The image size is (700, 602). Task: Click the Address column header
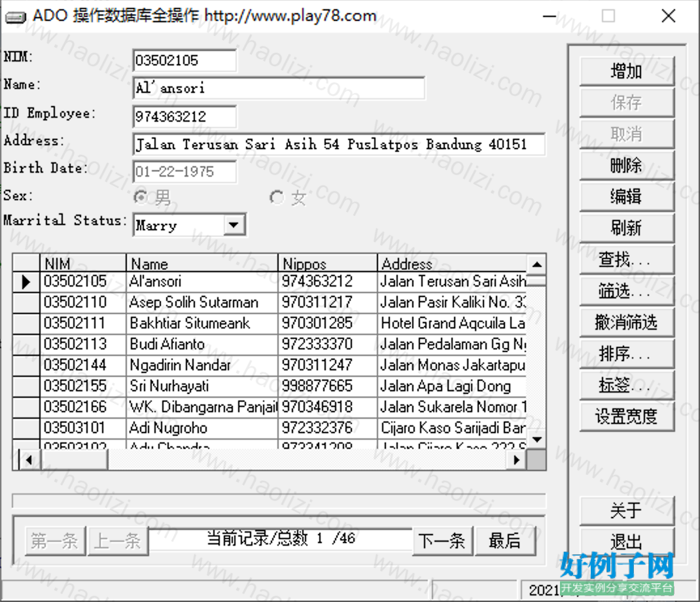point(452,264)
